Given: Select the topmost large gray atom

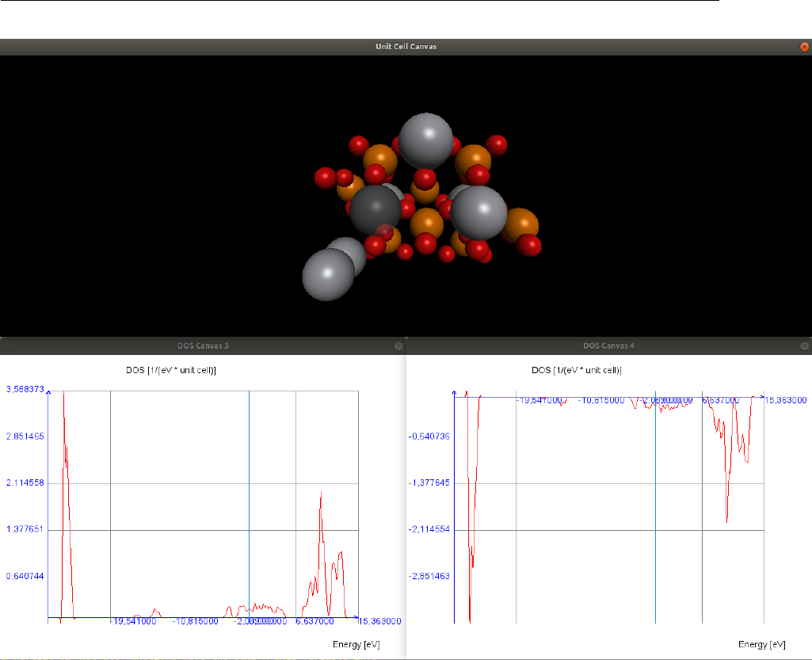Looking at the screenshot, I should (x=426, y=139).
